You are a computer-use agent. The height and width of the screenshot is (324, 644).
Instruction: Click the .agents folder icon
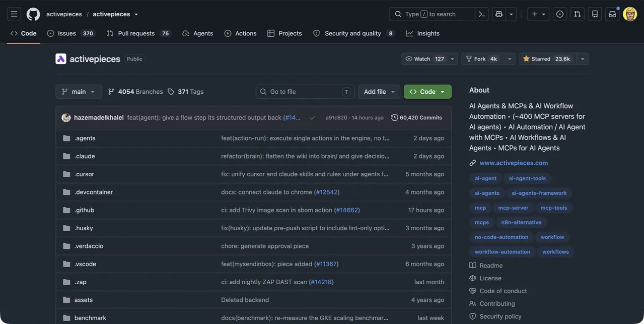point(67,138)
